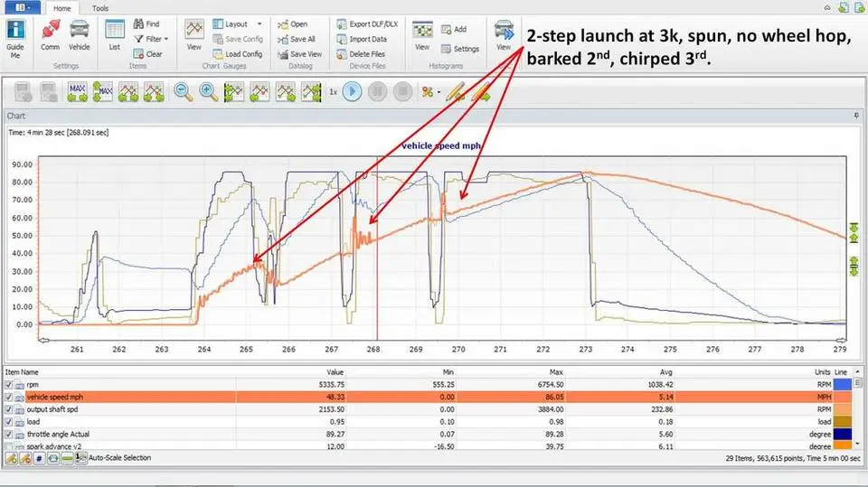Toggle the spark advance v2 checkbox
The height and width of the screenshot is (487, 868).
click(x=9, y=446)
